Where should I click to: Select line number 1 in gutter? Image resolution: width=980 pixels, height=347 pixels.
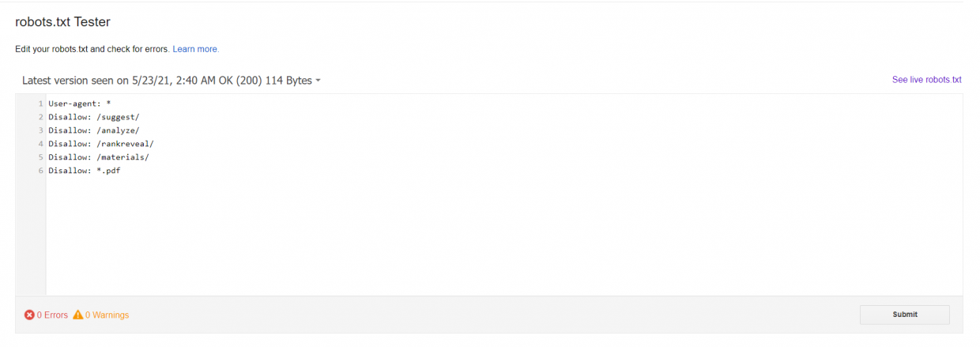(x=40, y=104)
